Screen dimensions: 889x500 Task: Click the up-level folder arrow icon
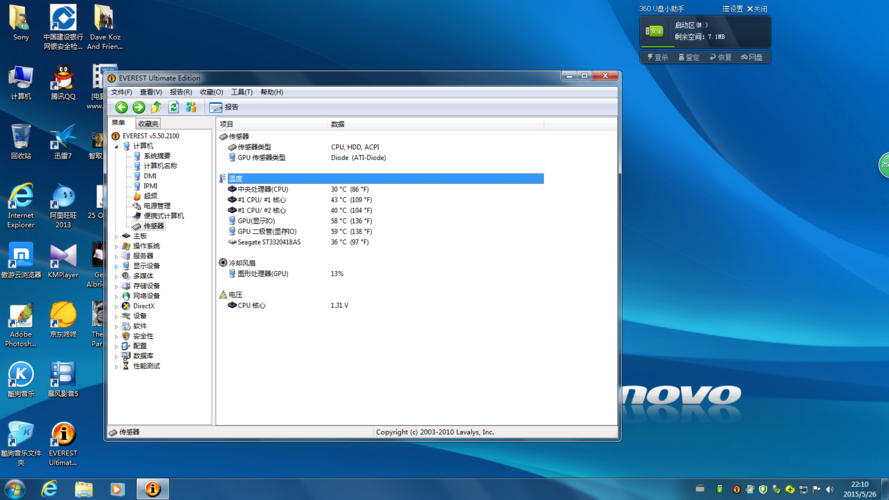click(x=156, y=107)
